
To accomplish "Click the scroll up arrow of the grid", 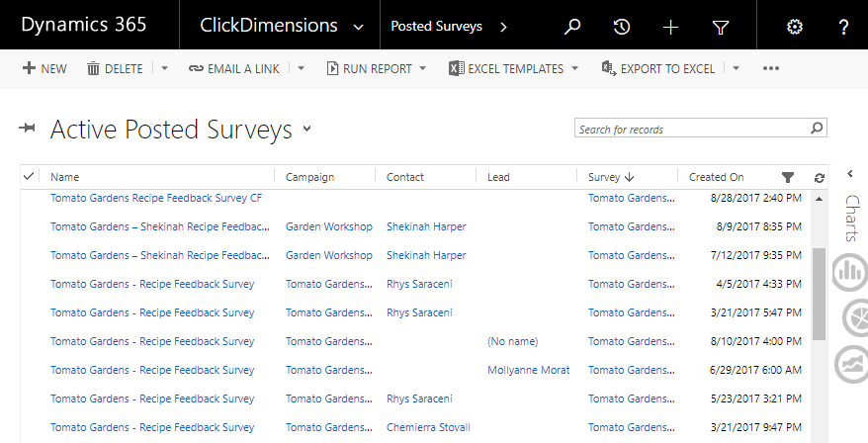I will pos(820,199).
